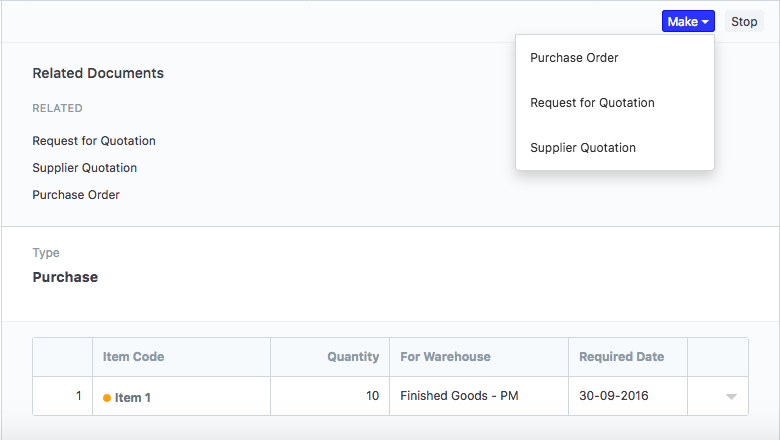This screenshot has height=440, width=780.
Task: Open Supplier Quotation under Related Documents
Action: (85, 168)
